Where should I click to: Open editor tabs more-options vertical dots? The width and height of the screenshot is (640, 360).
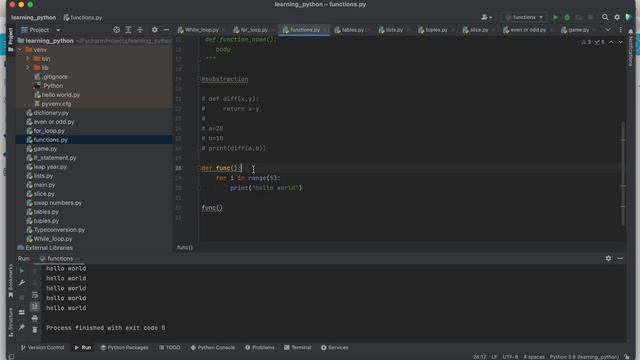[620, 30]
